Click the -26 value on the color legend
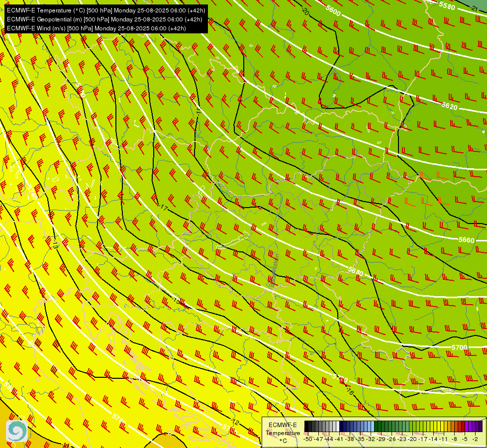The height and width of the screenshot is (448, 487). [392, 439]
